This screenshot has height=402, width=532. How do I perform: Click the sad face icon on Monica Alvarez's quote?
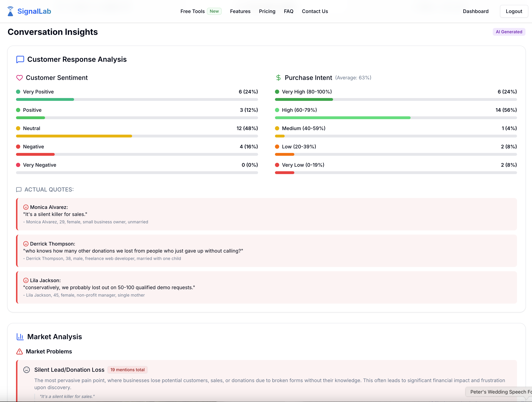pyautogui.click(x=26, y=207)
